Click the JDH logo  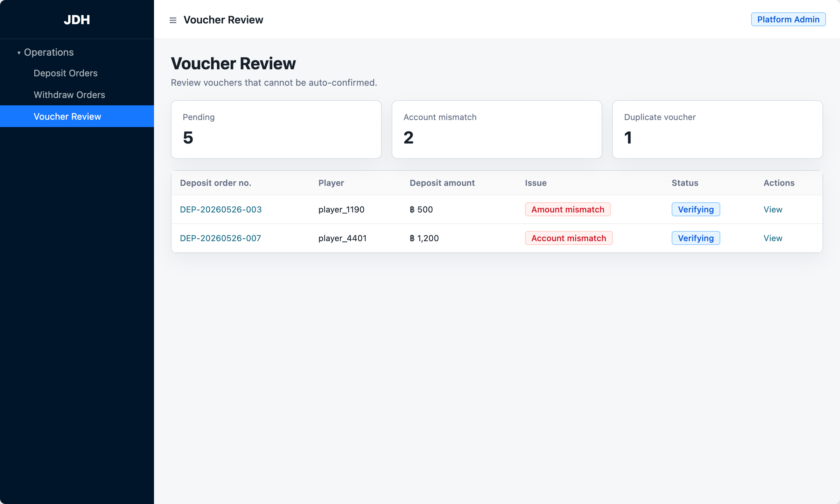pos(77,20)
